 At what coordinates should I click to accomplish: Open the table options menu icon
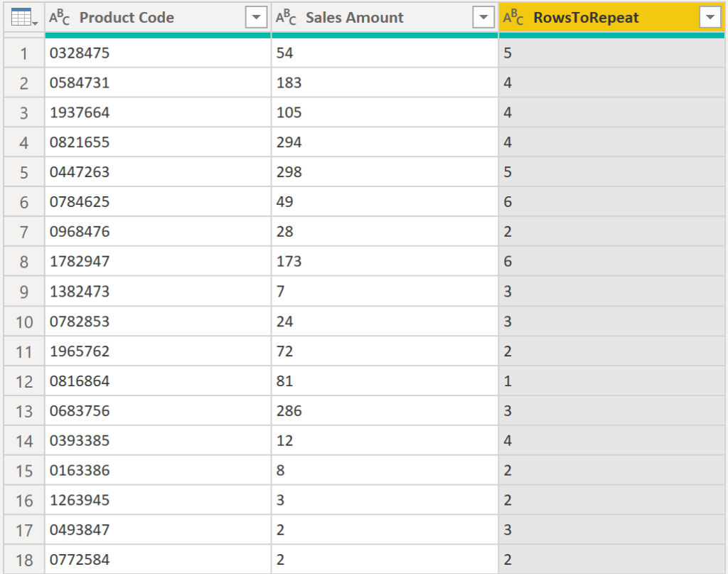pyautogui.click(x=23, y=18)
